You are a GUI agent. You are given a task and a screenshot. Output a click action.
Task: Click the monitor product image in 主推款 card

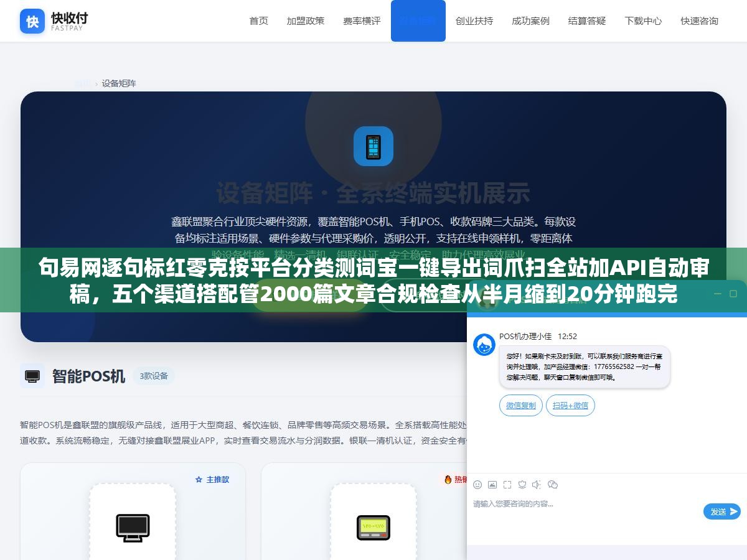[x=133, y=528]
